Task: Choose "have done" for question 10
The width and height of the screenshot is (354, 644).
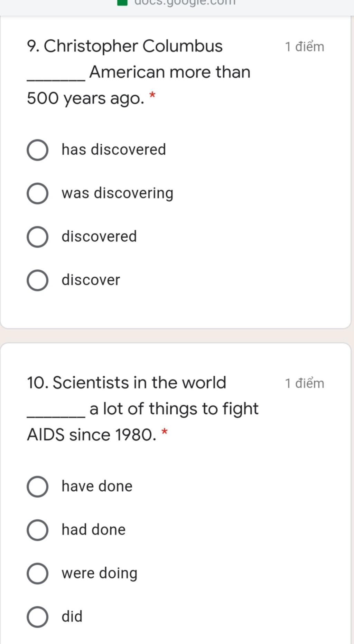Action: point(37,487)
